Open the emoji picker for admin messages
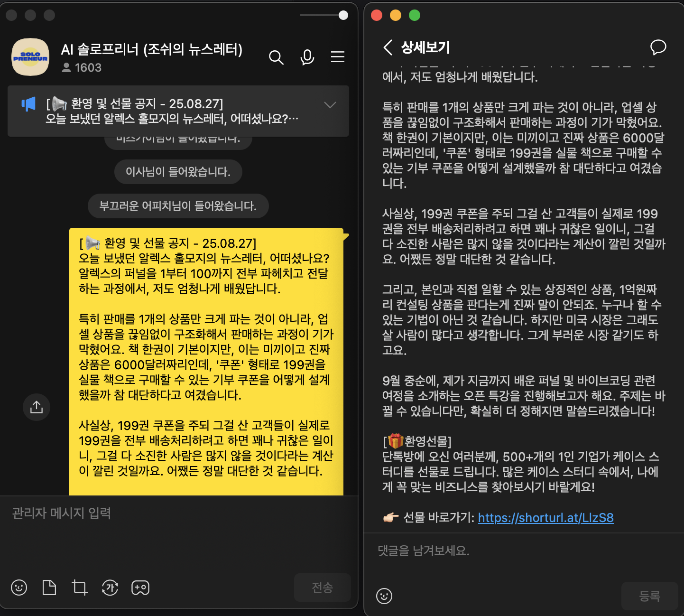684x616 pixels. click(x=19, y=588)
